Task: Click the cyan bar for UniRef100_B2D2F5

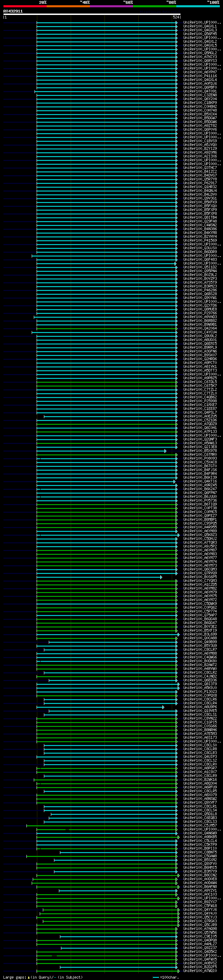Action: pyautogui.click(x=118, y=967)
